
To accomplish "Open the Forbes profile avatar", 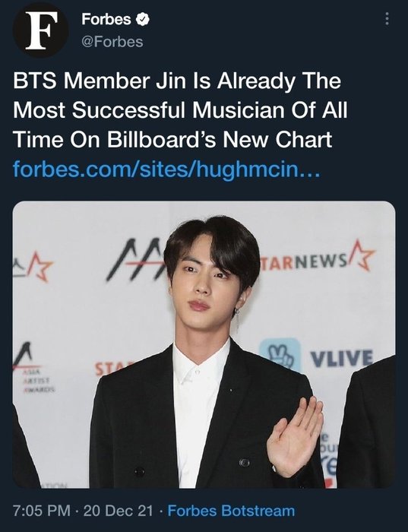I will pyautogui.click(x=40, y=30).
